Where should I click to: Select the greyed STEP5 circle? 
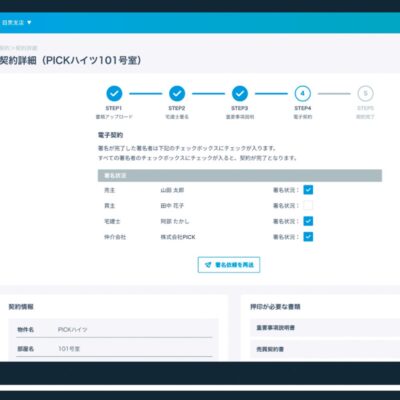point(366,94)
